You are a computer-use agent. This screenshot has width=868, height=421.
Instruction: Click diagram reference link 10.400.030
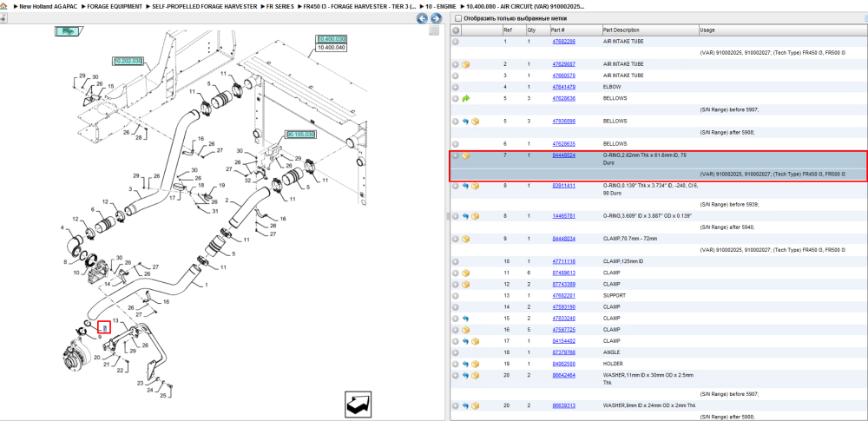coord(331,39)
